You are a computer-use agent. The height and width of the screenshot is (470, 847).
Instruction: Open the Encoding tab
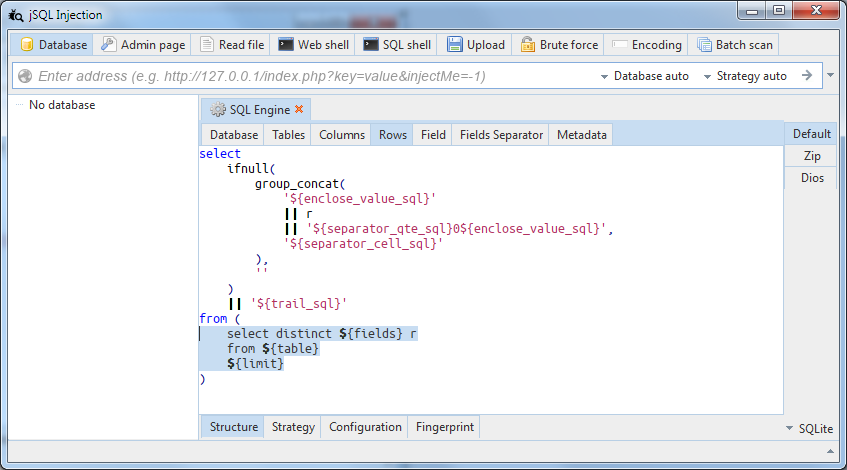click(x=646, y=45)
